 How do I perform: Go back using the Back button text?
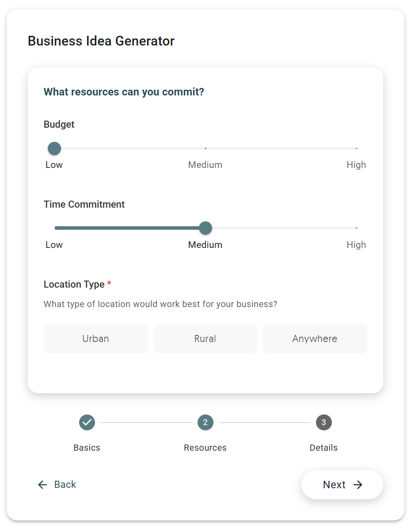(65, 485)
